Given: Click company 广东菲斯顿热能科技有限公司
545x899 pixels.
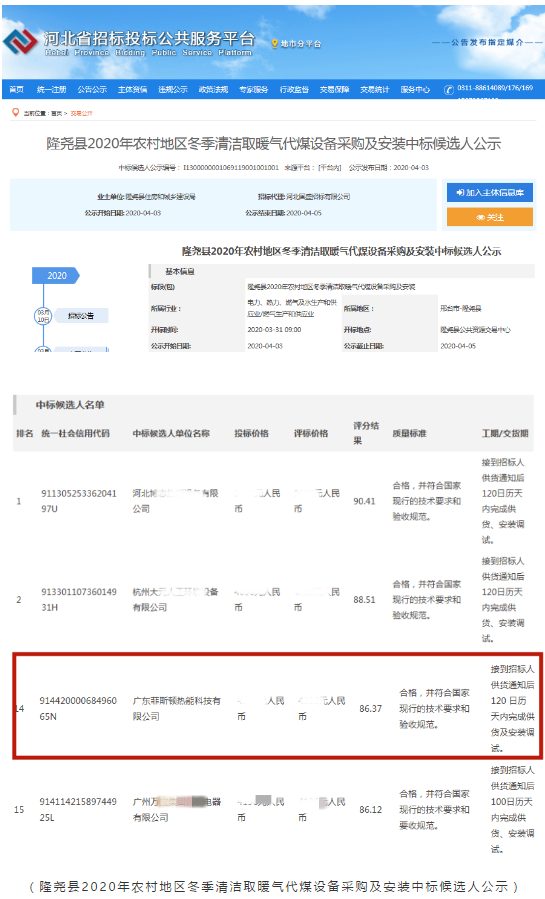Looking at the screenshot, I should [177, 709].
